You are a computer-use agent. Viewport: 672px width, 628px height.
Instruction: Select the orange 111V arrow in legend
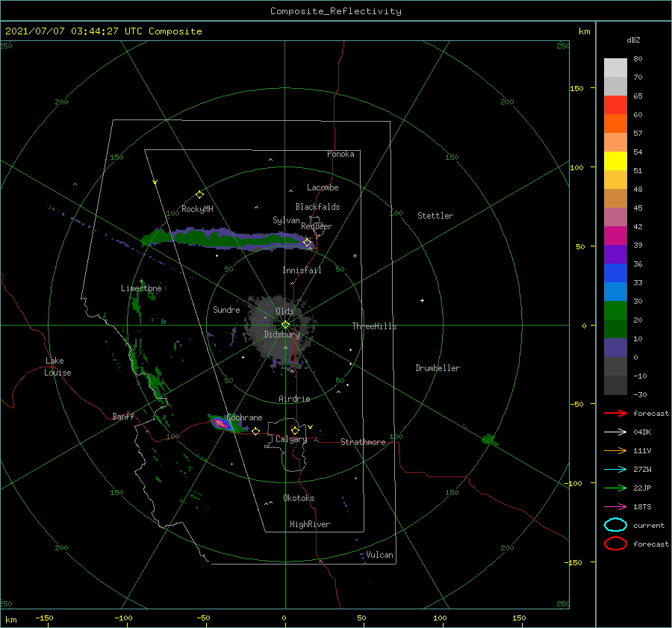click(x=615, y=450)
